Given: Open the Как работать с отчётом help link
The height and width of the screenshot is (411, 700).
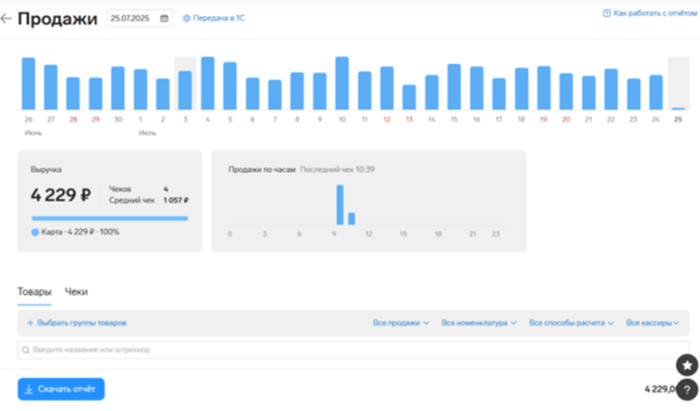Looking at the screenshot, I should point(650,13).
